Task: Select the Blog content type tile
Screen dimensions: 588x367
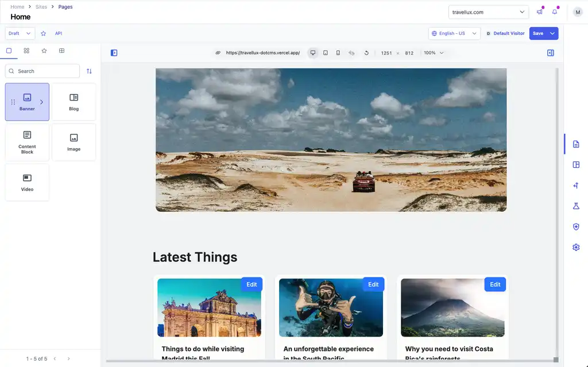Action: click(74, 102)
